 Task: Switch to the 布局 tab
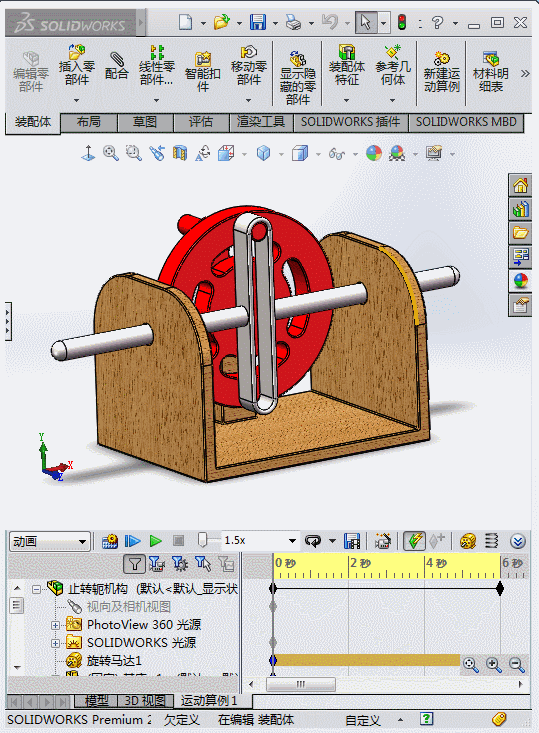(x=88, y=122)
